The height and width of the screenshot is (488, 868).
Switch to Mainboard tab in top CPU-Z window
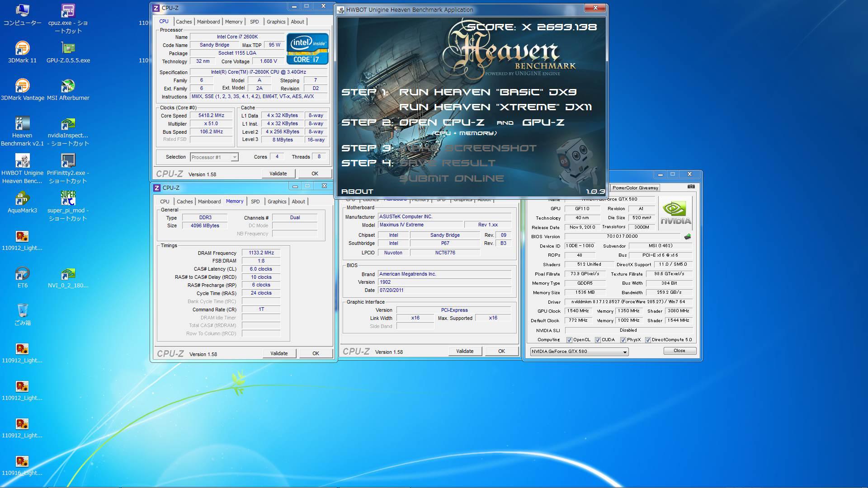208,22
